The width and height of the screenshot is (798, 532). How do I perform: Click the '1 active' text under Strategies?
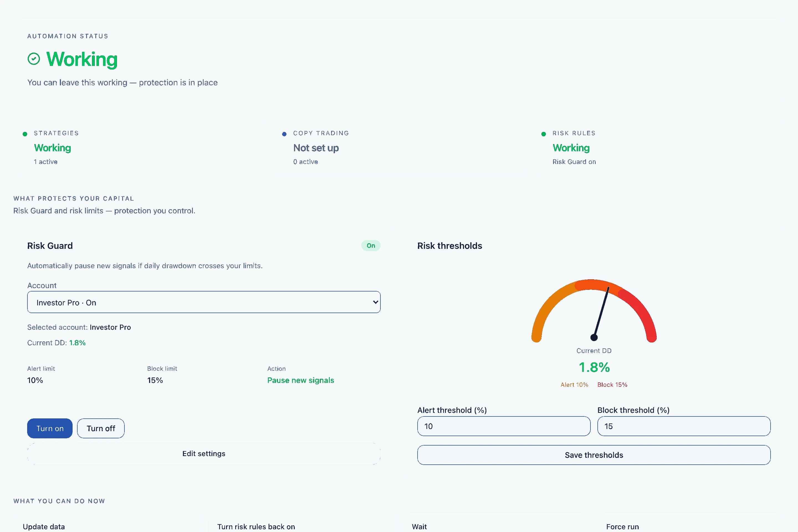45,162
